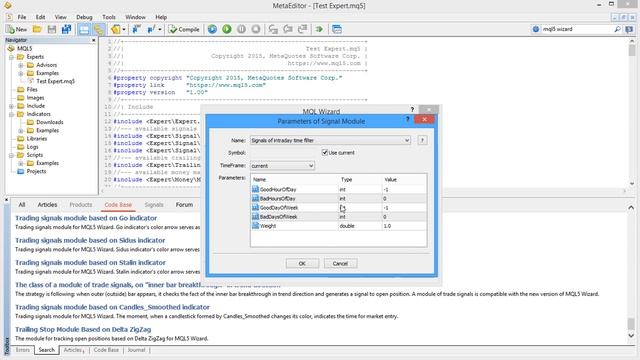Open the Help menu
The height and width of the screenshot is (360, 640).
161,17
